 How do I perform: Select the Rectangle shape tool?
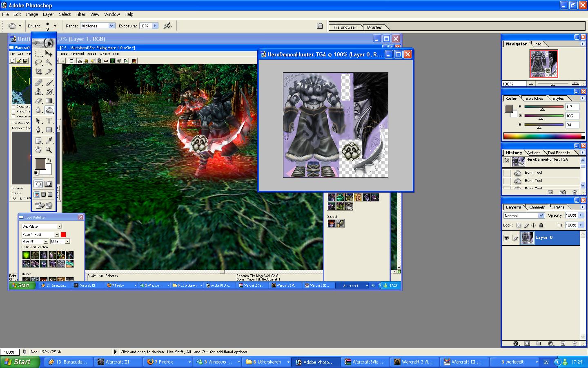click(49, 130)
